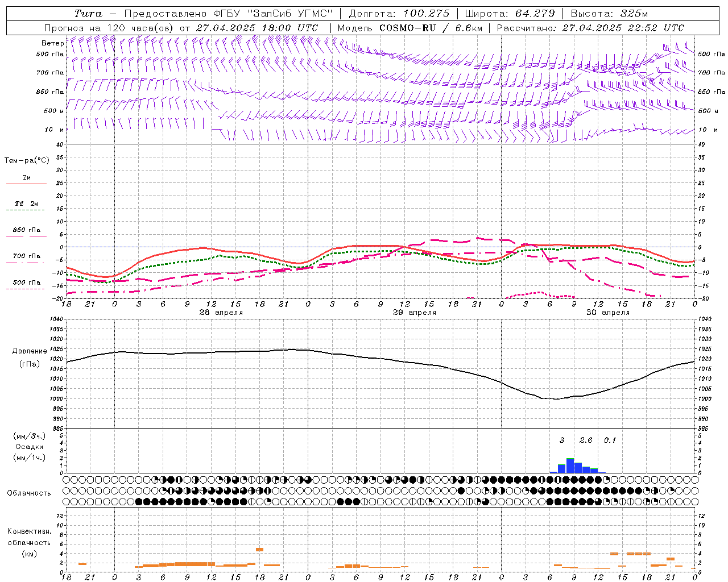The height and width of the screenshot is (582, 728).
Task: Click the (мм/3ч.) precipitation unit label
Action: pyautogui.click(x=30, y=436)
